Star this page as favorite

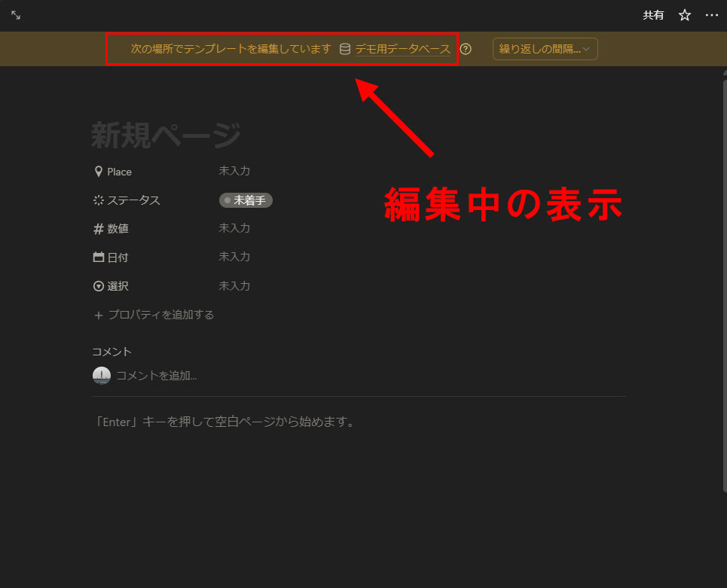684,15
